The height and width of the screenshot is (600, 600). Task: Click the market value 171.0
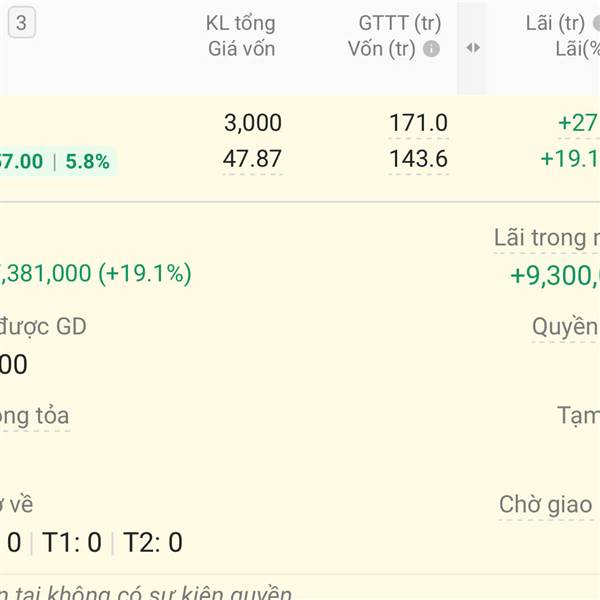(x=418, y=123)
